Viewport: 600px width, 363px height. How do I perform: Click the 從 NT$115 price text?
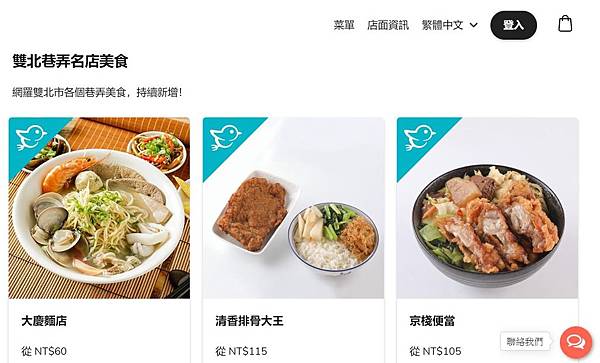pyautogui.click(x=241, y=351)
